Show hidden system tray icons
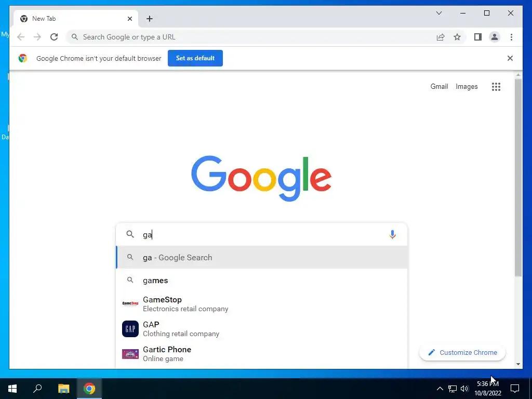Screen dimensions: 532x399 (440, 389)
